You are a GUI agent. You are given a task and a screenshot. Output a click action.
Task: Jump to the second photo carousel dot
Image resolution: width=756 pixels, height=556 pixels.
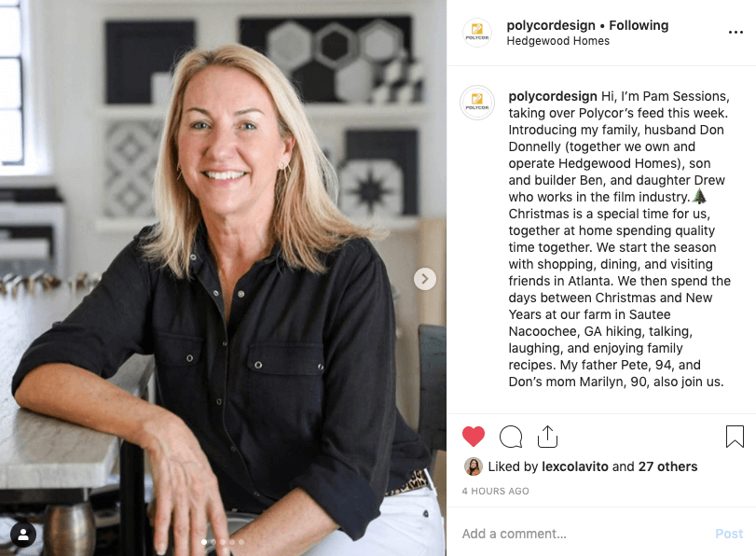click(x=213, y=542)
